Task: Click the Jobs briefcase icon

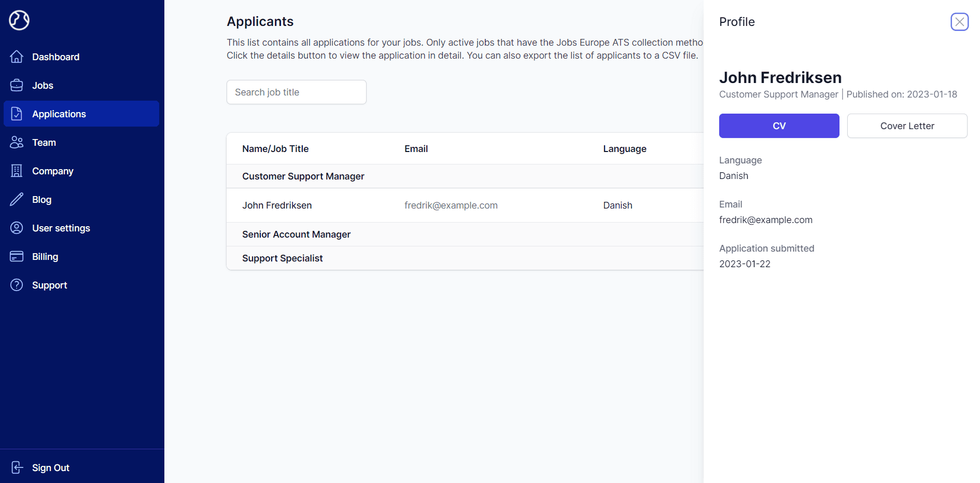Action: (x=17, y=85)
